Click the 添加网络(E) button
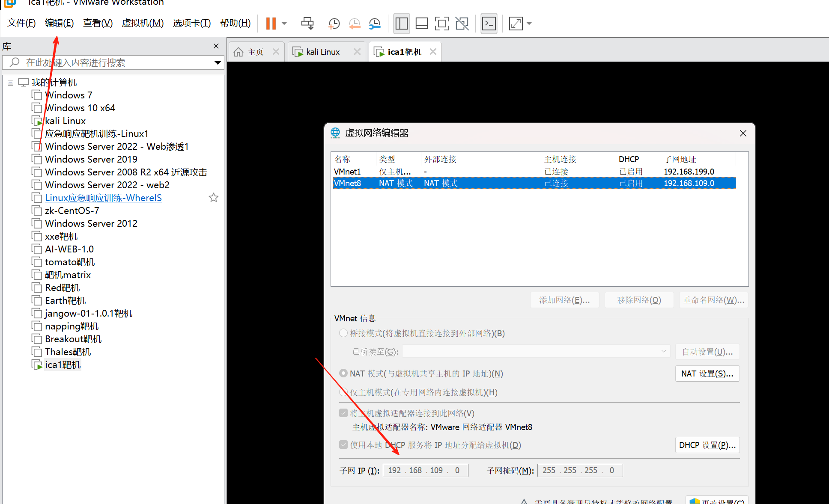This screenshot has height=504, width=829. (564, 300)
